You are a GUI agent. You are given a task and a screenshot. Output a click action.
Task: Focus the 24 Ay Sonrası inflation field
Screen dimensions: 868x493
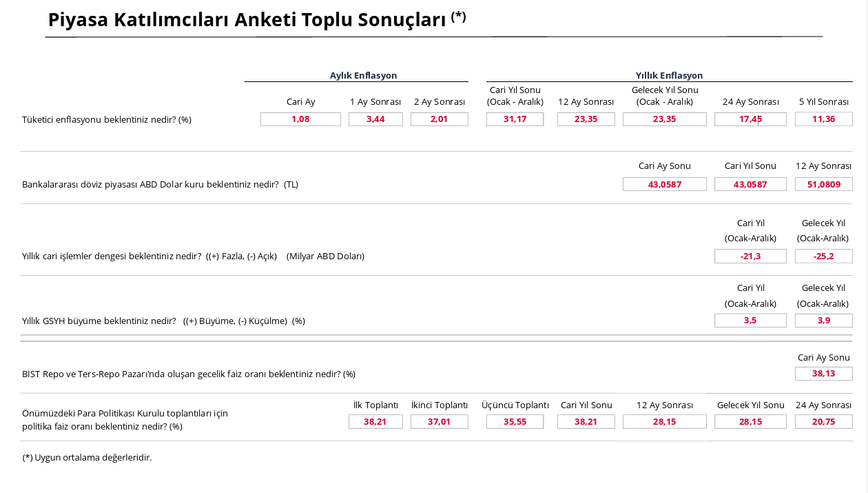[750, 119]
